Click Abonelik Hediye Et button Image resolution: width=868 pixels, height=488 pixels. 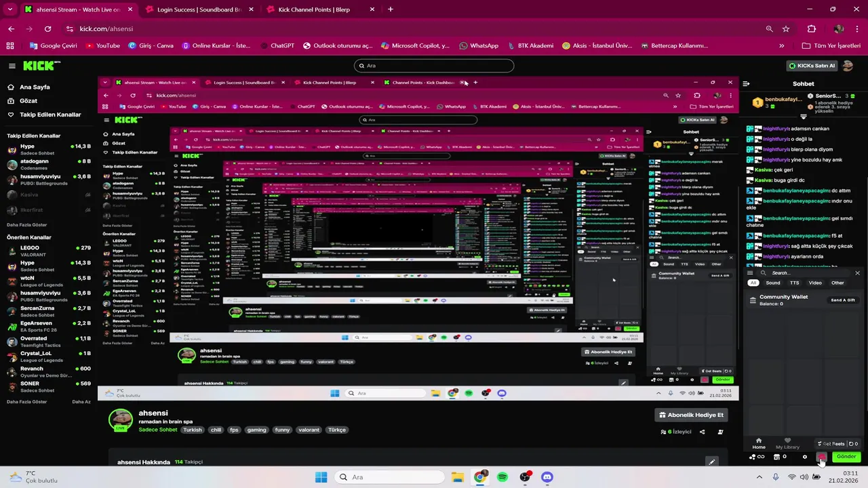click(x=691, y=415)
